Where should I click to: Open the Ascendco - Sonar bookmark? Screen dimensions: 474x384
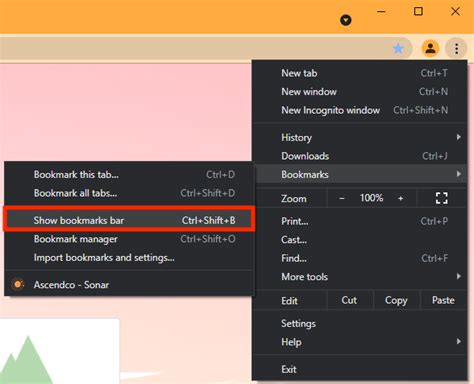click(129, 285)
